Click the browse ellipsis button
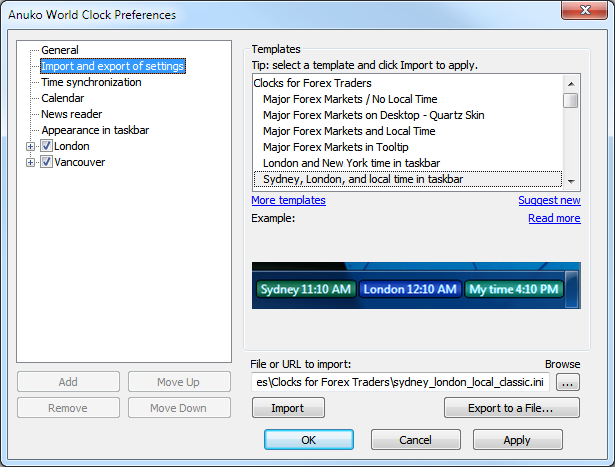 pos(567,382)
